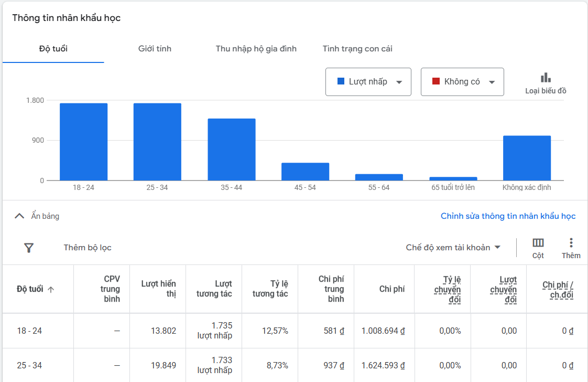The width and height of the screenshot is (588, 382).
Task: Open the Loại biểu đồ chart type icon
Action: (x=546, y=78)
